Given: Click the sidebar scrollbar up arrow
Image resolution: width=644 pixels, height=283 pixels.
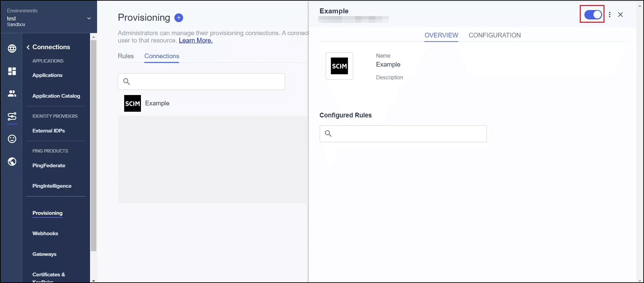Looking at the screenshot, I should pyautogui.click(x=93, y=36).
